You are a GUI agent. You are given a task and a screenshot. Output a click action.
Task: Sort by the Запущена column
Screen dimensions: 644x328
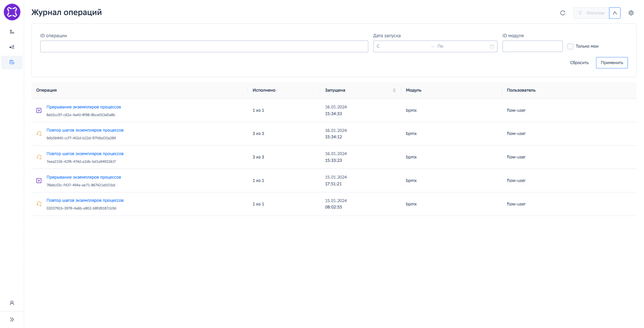[394, 90]
